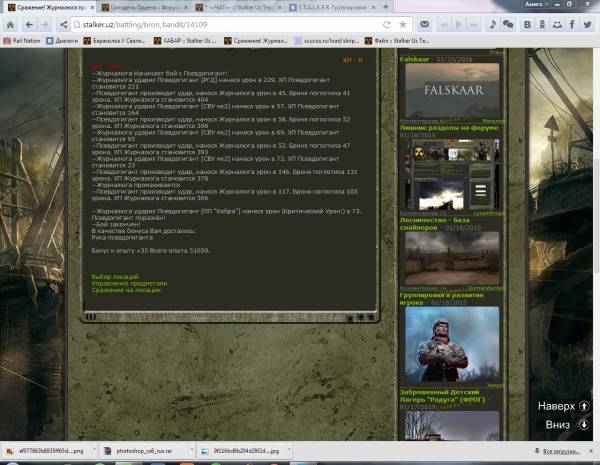The width and height of the screenshot is (600, 465).
Task: Open Facebook via the f icon
Action: [x=572, y=25]
